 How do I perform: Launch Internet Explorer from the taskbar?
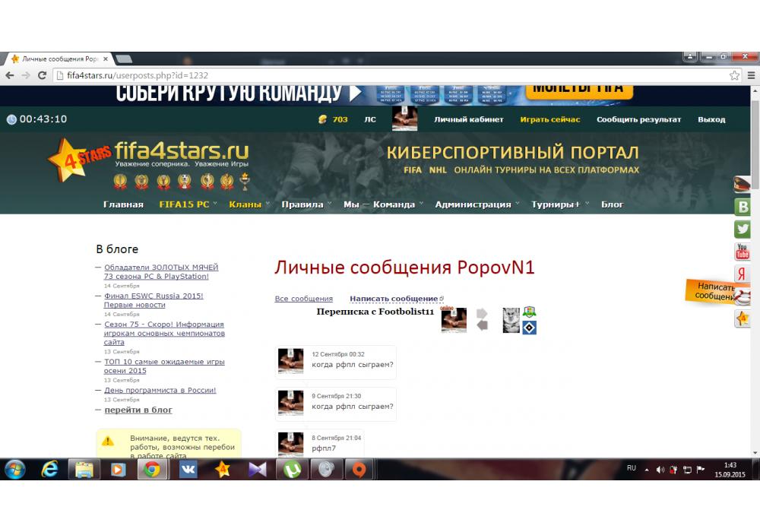50,470
